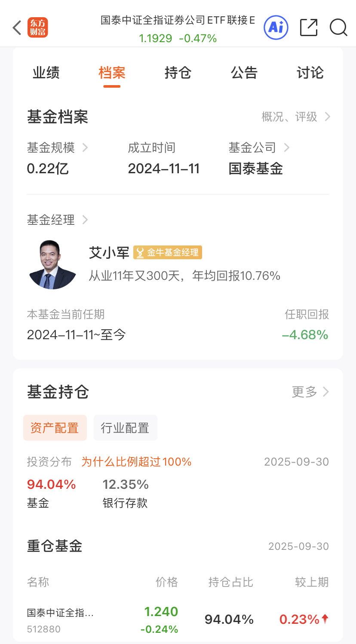Open the 基金经理 section arrow
356x644 pixels.
(85, 220)
